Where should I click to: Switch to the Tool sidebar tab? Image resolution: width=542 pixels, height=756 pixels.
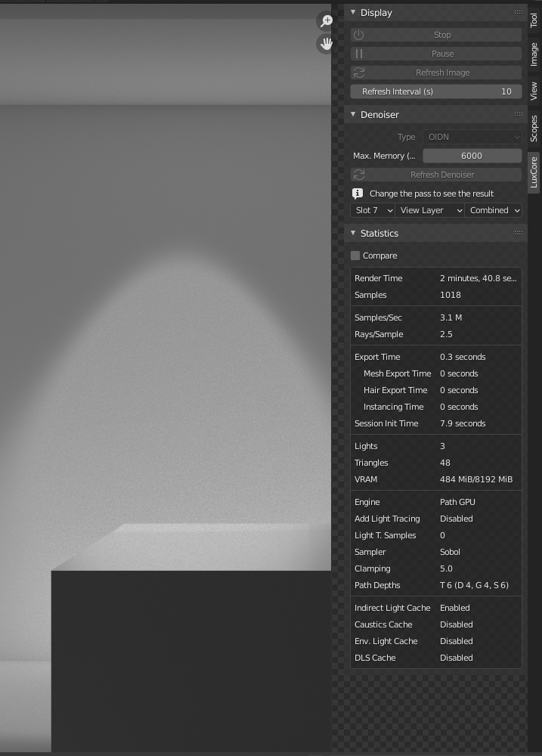(x=534, y=20)
